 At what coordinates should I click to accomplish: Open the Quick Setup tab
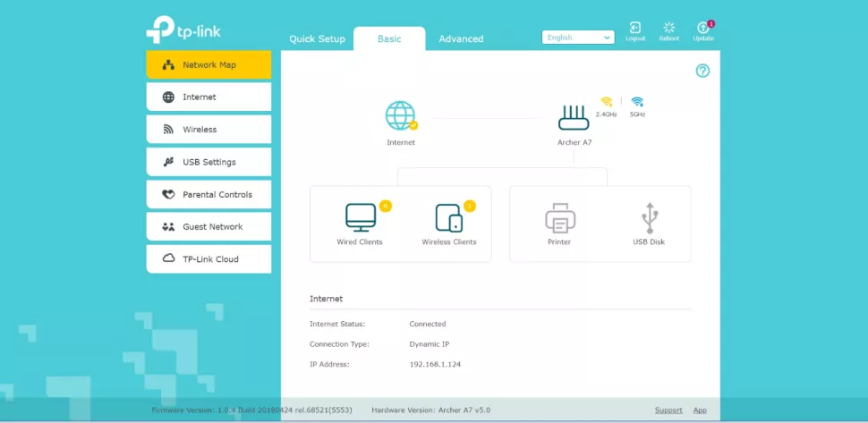317,38
